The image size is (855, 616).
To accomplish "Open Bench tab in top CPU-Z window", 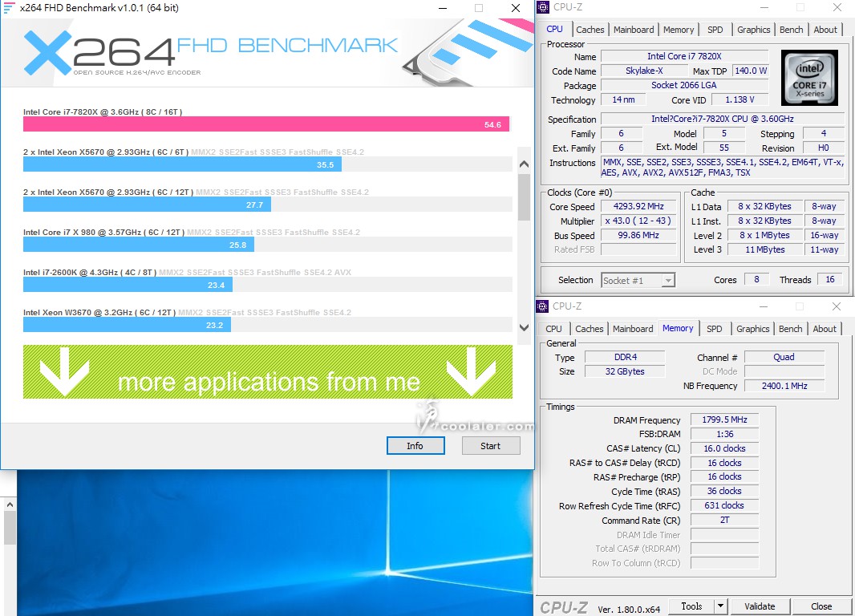I will (x=791, y=30).
